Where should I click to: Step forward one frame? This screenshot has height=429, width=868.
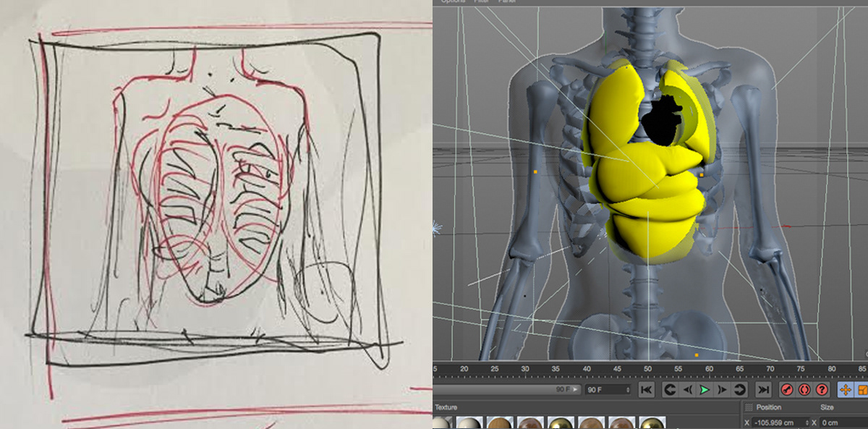point(722,390)
